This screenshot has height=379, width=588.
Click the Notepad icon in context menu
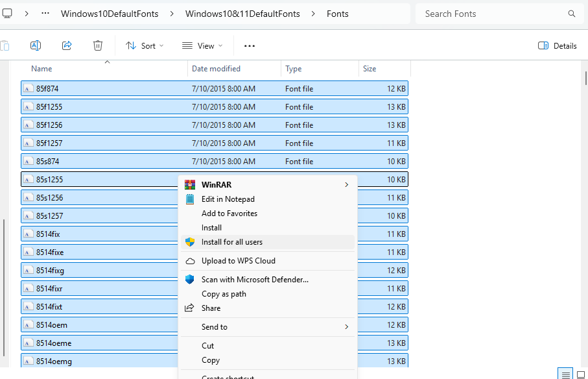pos(190,199)
